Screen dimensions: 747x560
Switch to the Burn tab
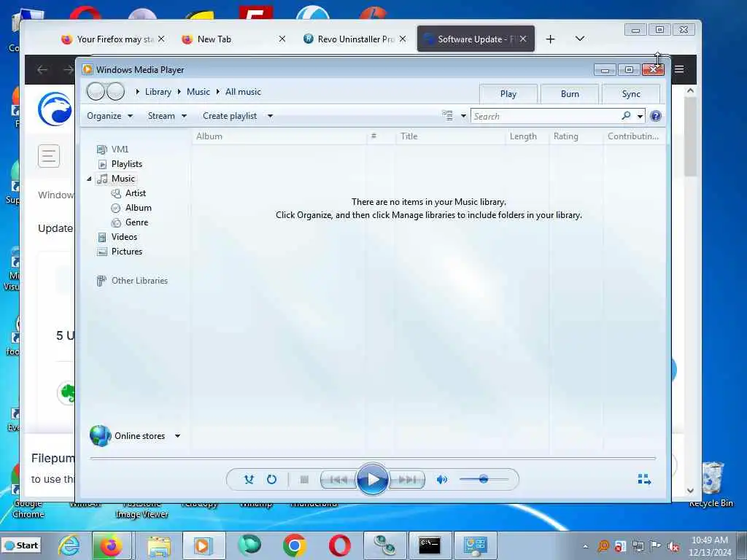(570, 94)
